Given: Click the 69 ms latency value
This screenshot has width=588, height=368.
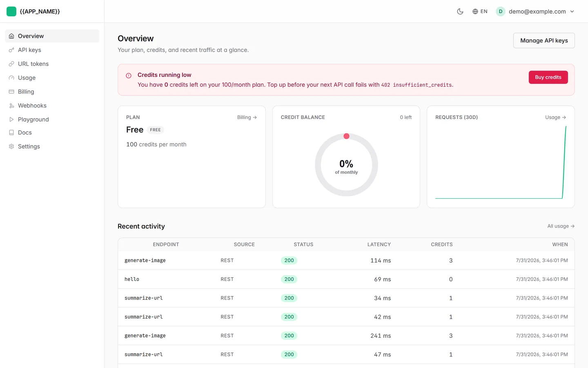Looking at the screenshot, I should point(383,279).
